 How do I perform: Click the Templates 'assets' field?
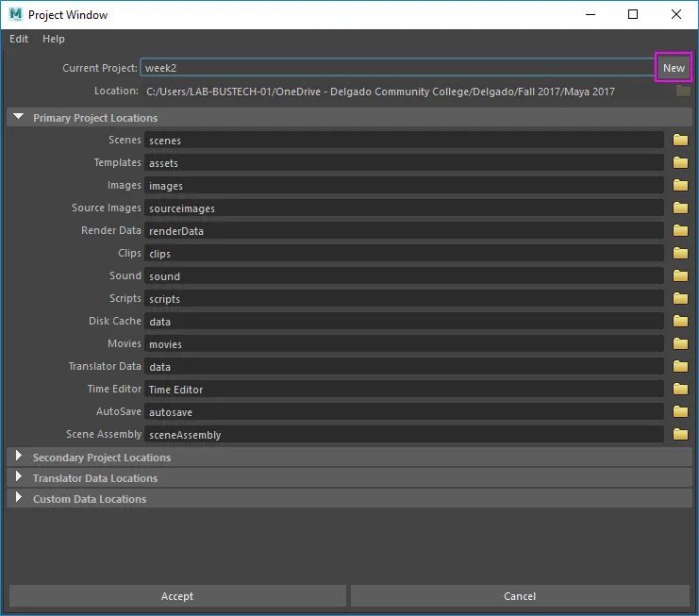click(x=404, y=163)
